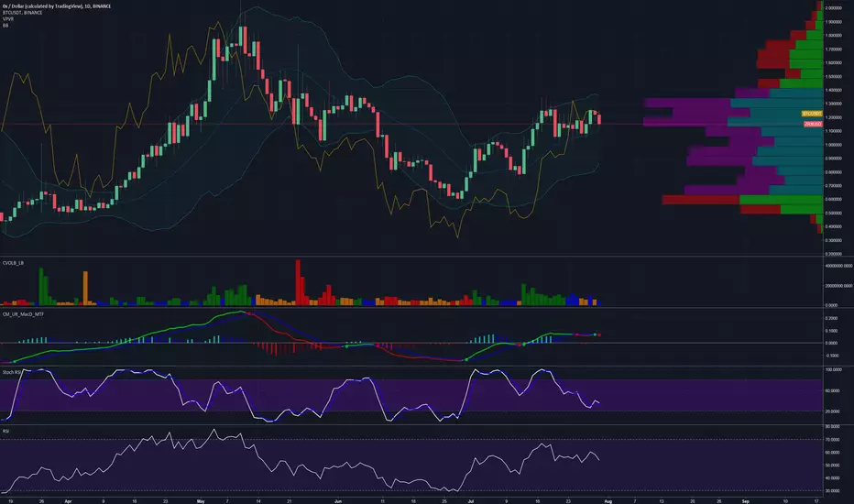The height and width of the screenshot is (504, 854).
Task: Click the 0x / Dollar chart title legend
Action: tap(57, 6)
